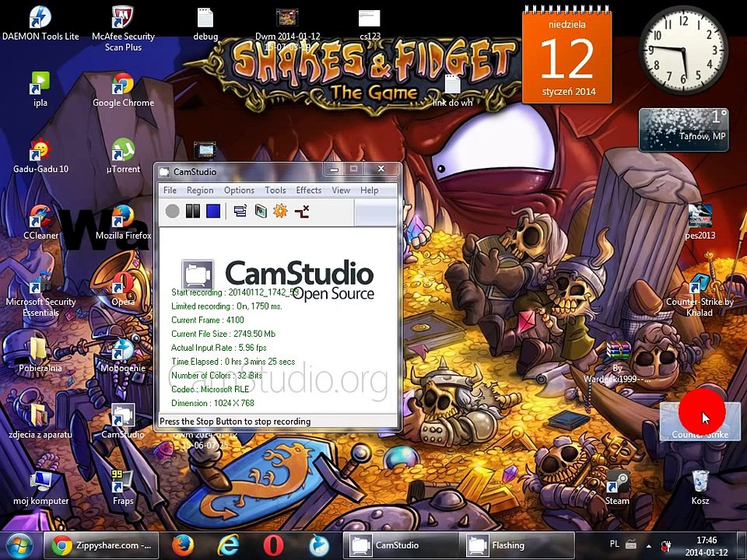Select the debug text file
Image resolution: width=747 pixels, height=560 pixels.
click(x=205, y=24)
